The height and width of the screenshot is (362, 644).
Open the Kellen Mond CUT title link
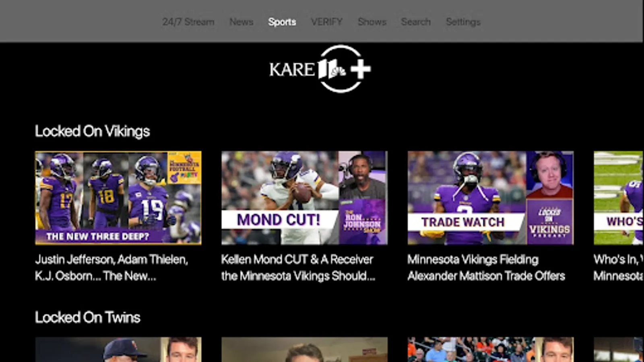point(298,267)
